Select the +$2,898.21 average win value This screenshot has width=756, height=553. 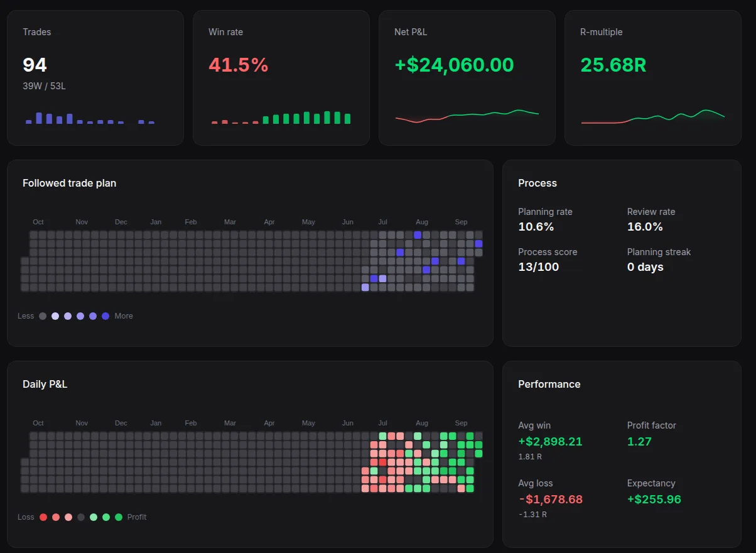click(x=551, y=441)
